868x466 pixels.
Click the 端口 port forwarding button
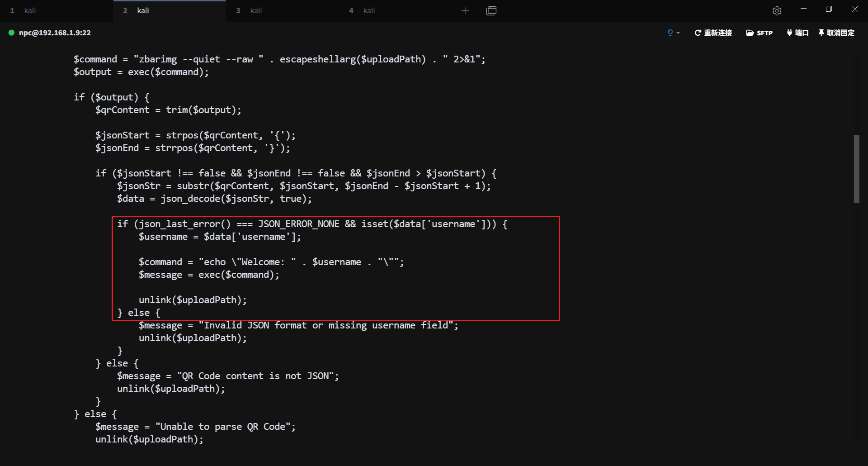coord(797,33)
